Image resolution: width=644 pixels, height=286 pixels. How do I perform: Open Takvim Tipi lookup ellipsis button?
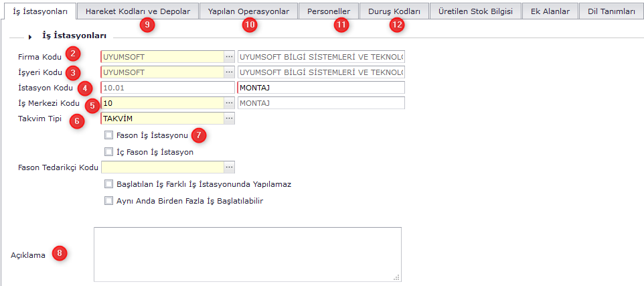click(229, 119)
